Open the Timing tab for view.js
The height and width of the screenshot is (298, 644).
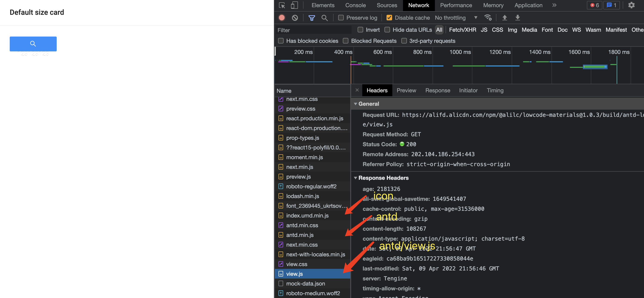click(x=495, y=90)
